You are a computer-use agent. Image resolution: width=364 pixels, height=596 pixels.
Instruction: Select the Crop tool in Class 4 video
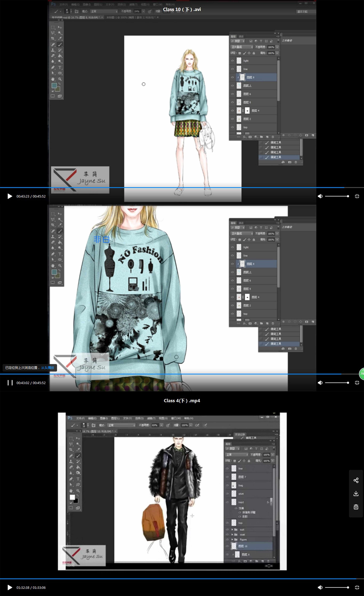pos(71,450)
